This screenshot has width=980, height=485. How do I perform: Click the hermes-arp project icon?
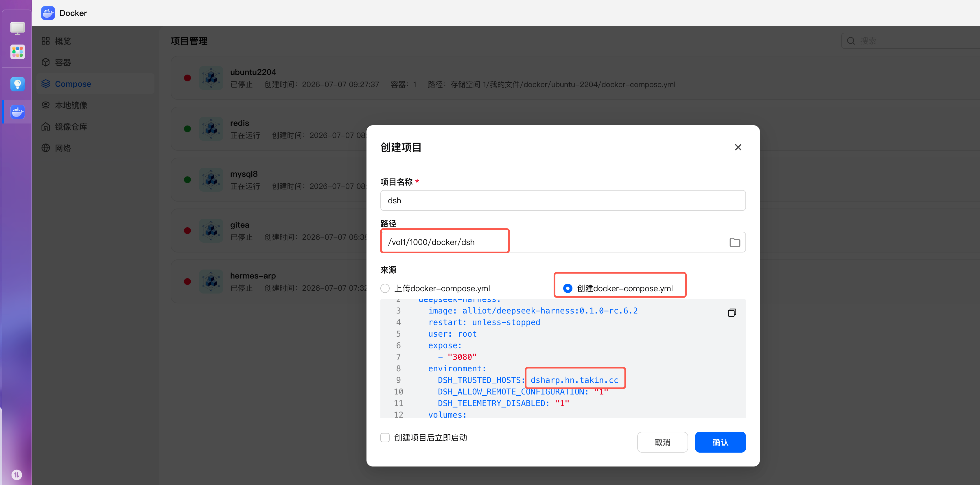211,281
